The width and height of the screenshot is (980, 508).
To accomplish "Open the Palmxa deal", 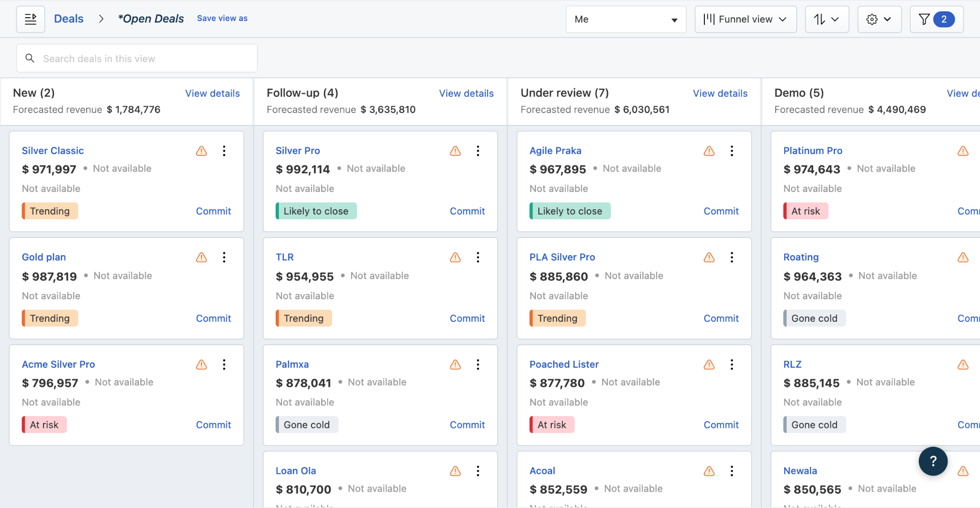I will [292, 364].
